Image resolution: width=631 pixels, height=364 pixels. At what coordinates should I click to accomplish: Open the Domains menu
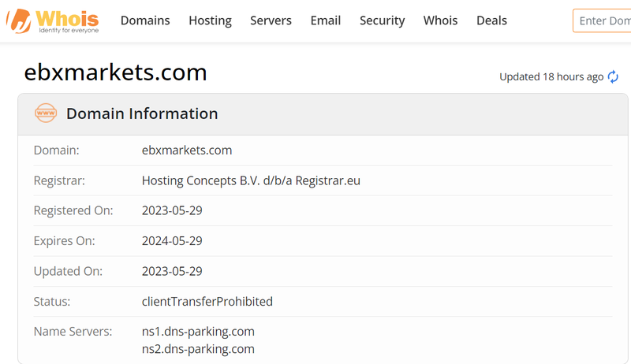[x=145, y=20]
